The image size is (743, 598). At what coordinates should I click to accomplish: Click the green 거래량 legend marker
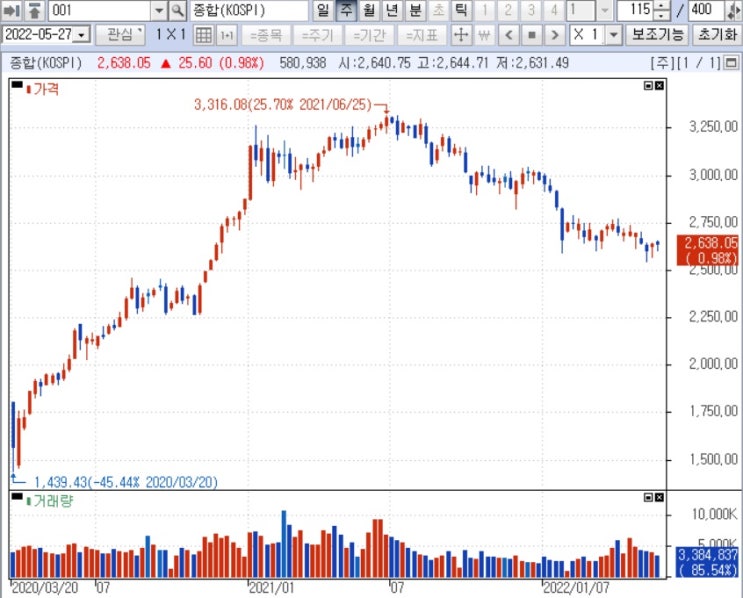coord(28,500)
